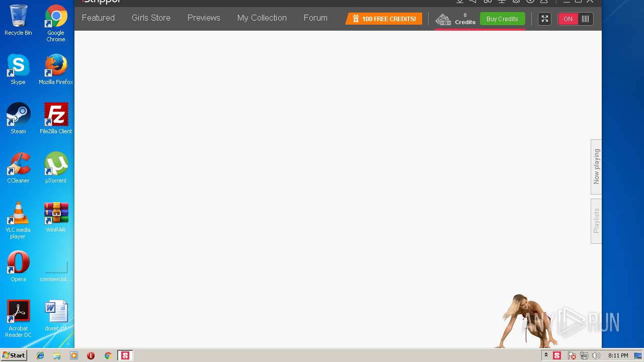The width and height of the screenshot is (644, 362).
Task: Click the Buy Credits button
Action: click(x=502, y=19)
